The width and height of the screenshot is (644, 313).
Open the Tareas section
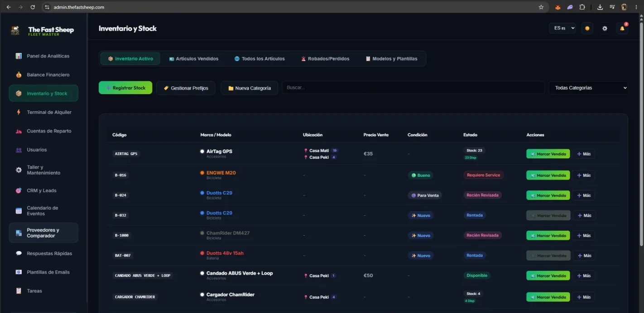point(43,291)
